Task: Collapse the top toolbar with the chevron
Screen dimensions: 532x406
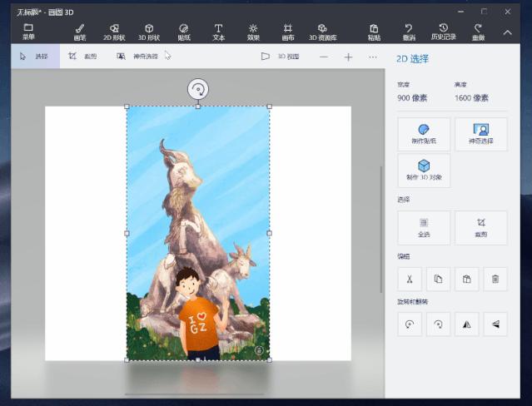Action: pyautogui.click(x=507, y=32)
